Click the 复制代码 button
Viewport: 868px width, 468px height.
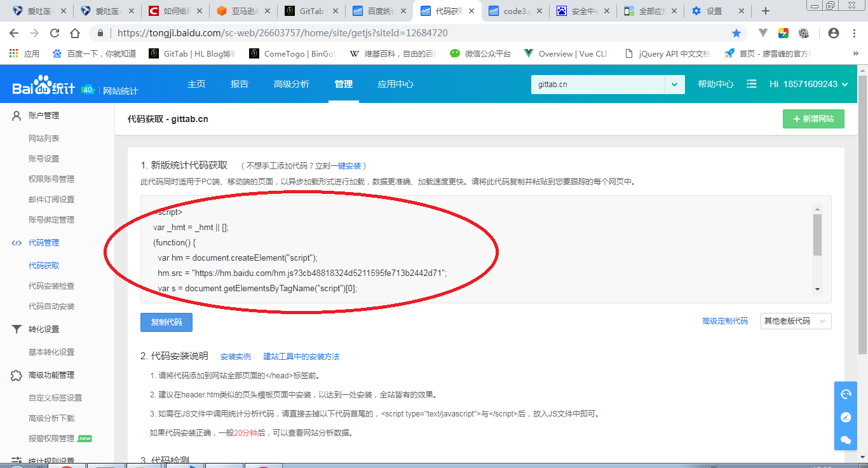click(166, 322)
